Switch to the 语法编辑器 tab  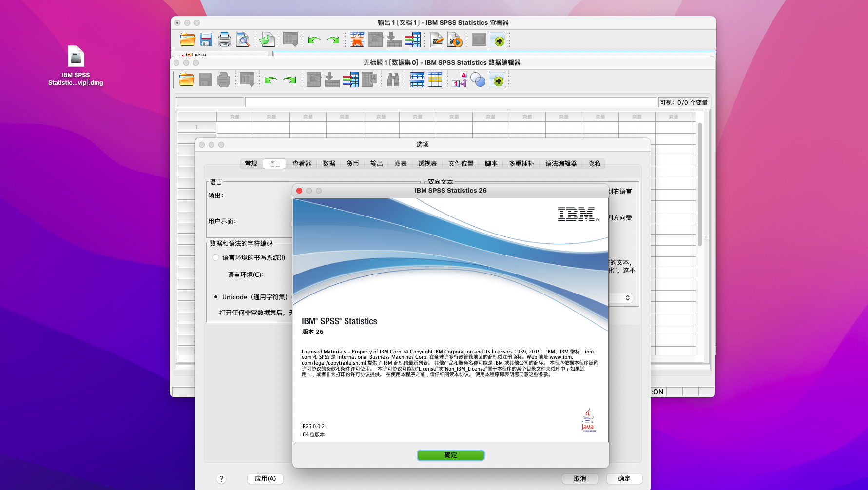click(x=561, y=164)
